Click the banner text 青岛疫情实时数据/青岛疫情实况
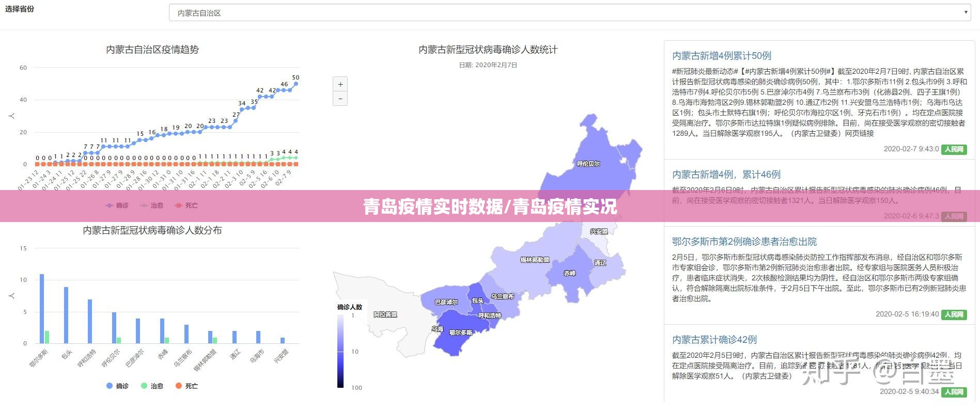This screenshot has height=412, width=980. click(x=490, y=207)
